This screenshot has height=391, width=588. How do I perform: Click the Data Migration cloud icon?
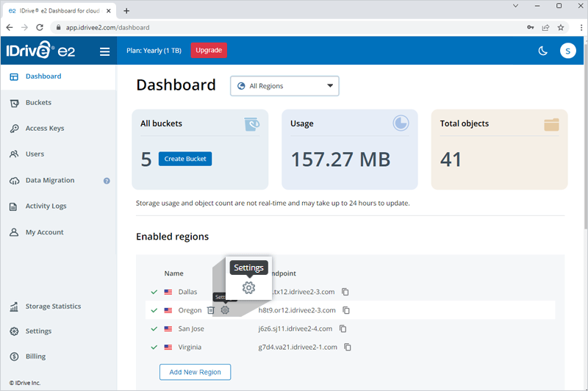pos(14,181)
